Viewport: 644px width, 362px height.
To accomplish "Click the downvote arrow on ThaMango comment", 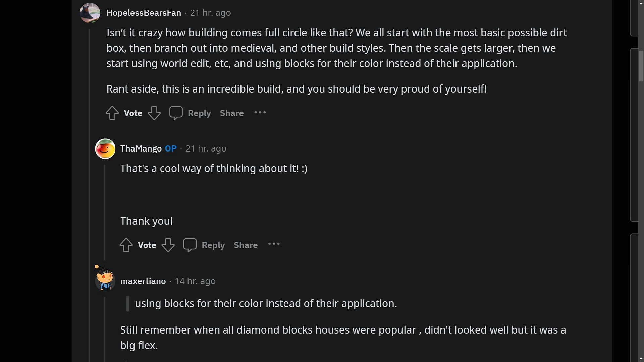I will [168, 245].
